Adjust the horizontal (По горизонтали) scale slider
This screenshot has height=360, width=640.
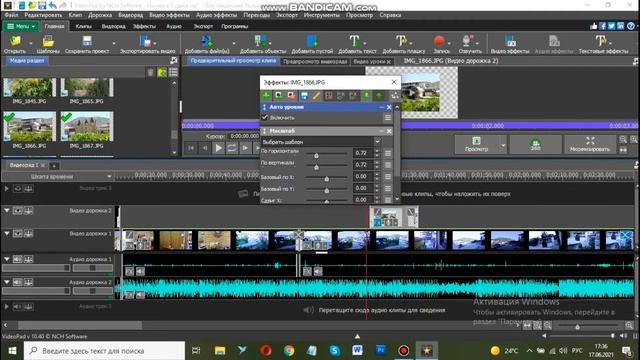tap(326, 154)
